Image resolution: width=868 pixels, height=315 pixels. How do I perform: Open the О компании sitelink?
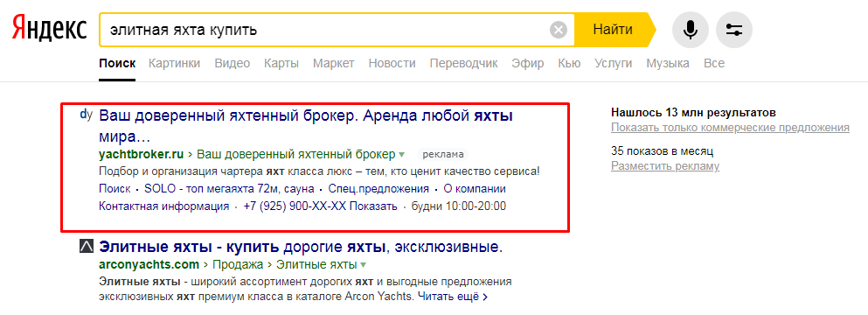pyautogui.click(x=475, y=188)
